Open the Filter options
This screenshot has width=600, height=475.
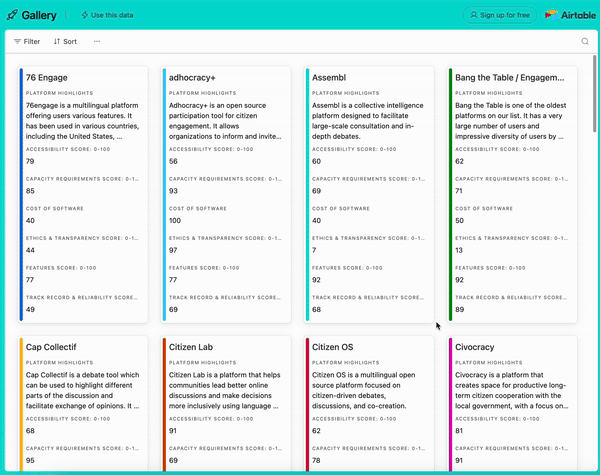coord(27,41)
